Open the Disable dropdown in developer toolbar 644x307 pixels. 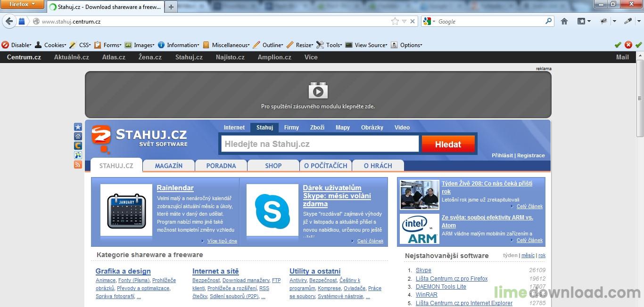click(x=17, y=45)
